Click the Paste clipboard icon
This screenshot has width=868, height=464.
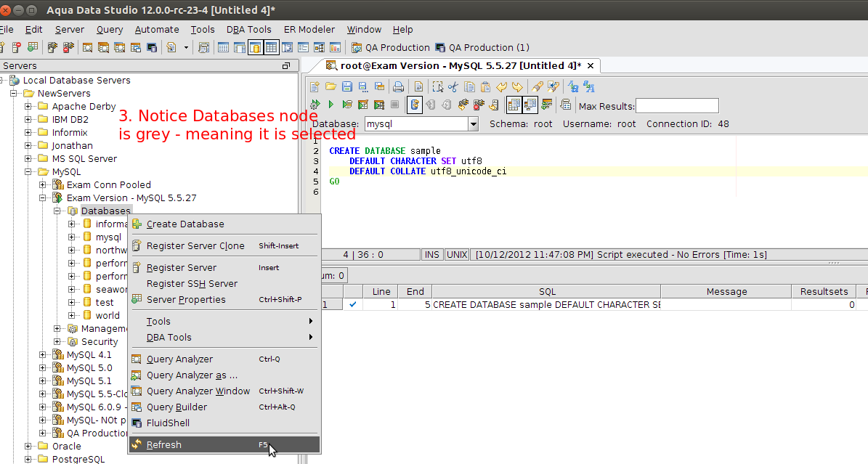pyautogui.click(x=485, y=87)
